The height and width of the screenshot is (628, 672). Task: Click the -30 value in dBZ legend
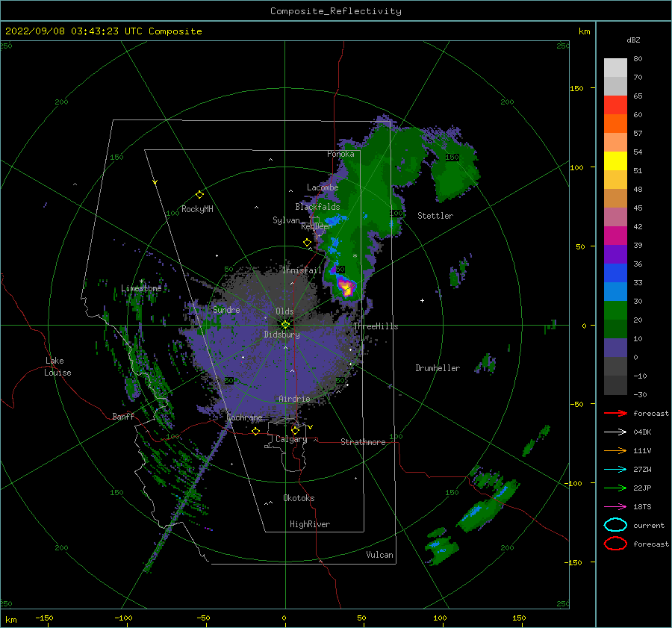pos(641,395)
